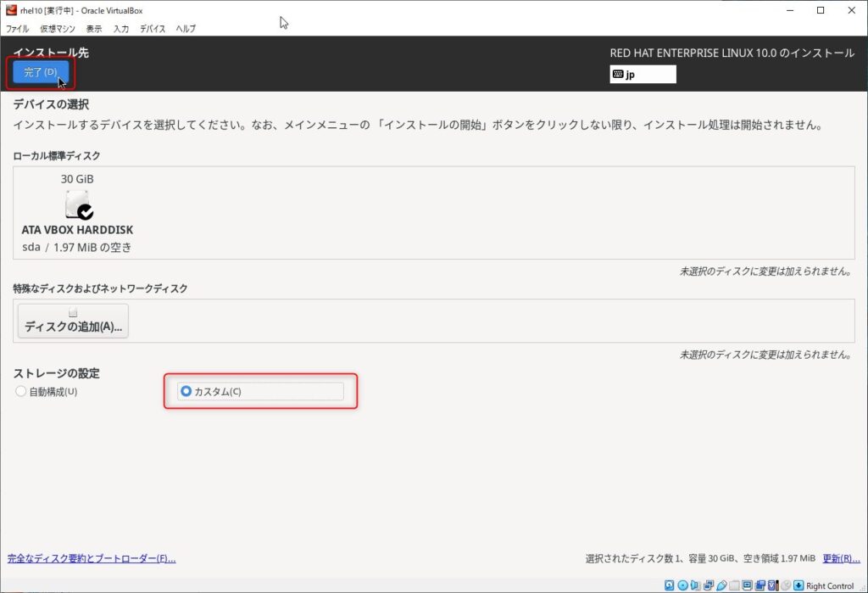Click the shared folders status icon
The image size is (868, 593).
point(735,585)
